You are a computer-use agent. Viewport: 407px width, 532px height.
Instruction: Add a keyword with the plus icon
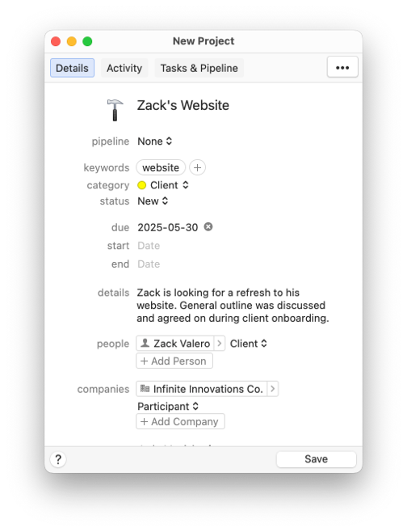tap(197, 167)
